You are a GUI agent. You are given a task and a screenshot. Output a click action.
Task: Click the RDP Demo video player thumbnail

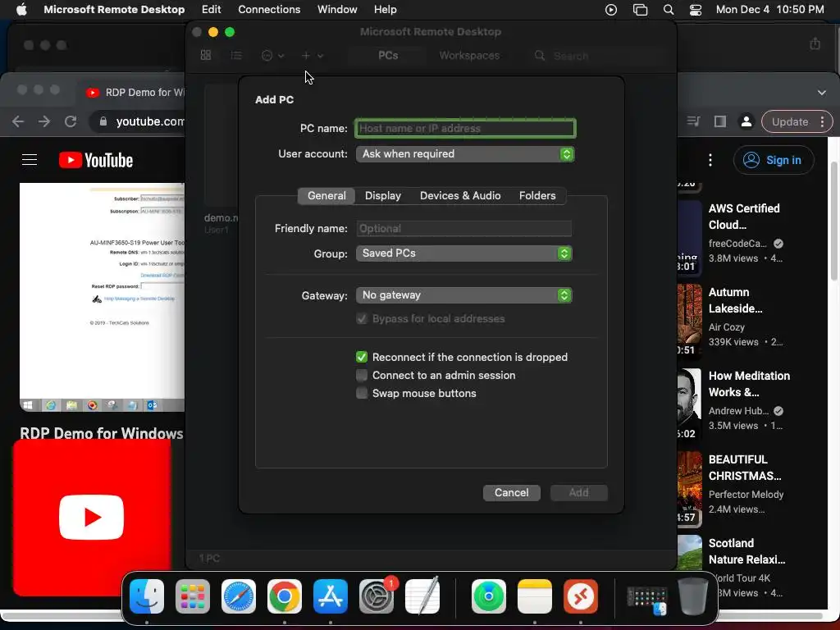(102, 297)
